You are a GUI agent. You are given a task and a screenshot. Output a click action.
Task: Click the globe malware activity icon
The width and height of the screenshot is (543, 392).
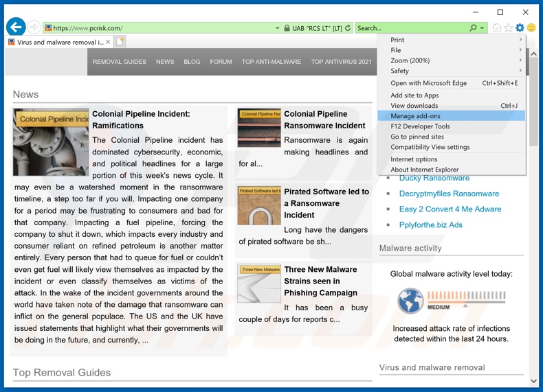(410, 301)
